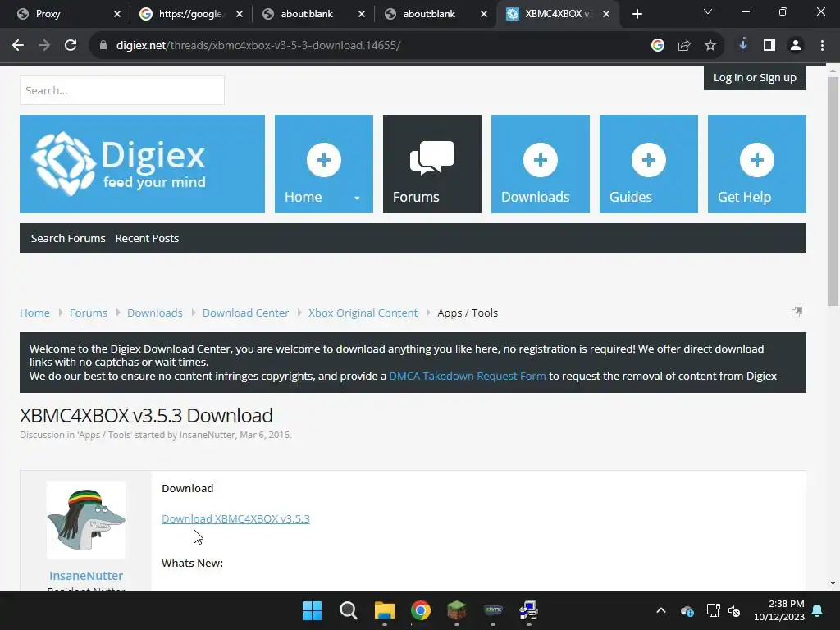
Task: Click the Digiex logo banner
Action: pyautogui.click(x=142, y=164)
